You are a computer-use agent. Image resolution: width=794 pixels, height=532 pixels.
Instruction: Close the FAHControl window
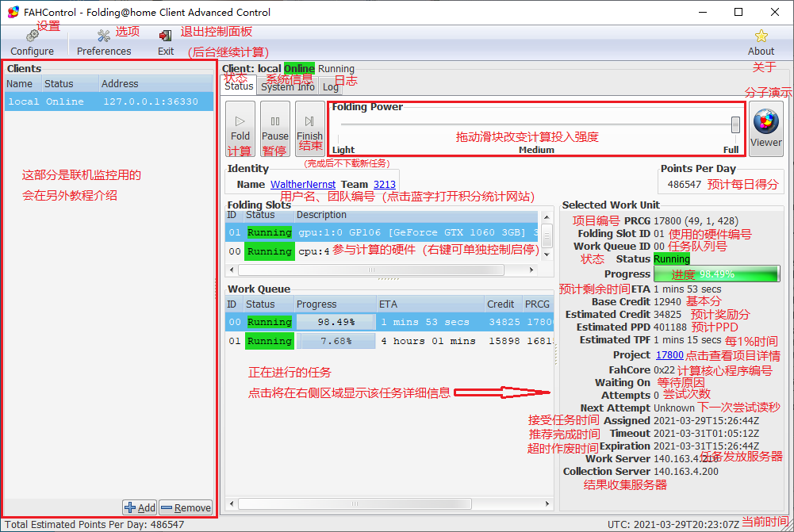(775, 12)
